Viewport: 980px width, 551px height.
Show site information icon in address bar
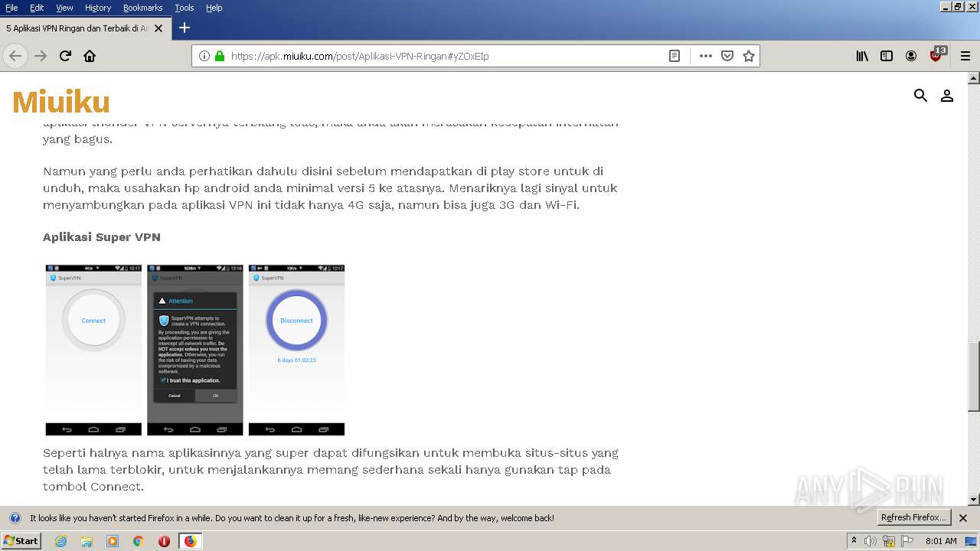[204, 56]
